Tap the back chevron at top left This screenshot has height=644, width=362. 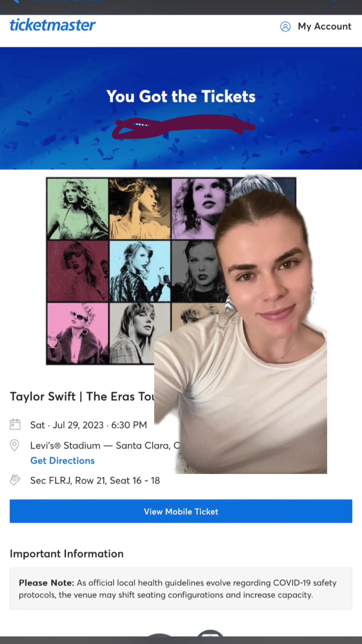point(15,1)
